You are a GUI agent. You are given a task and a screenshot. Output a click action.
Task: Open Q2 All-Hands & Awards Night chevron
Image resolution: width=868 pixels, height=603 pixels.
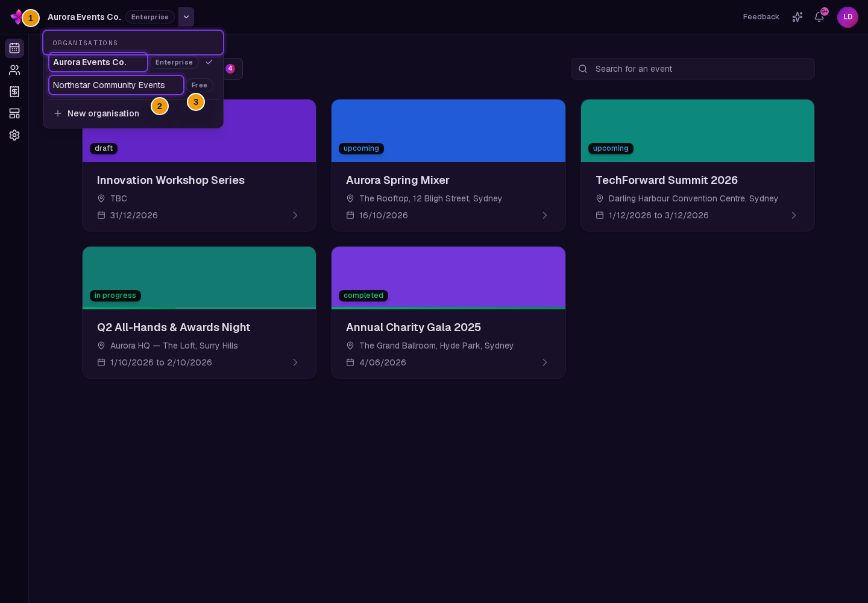295,362
